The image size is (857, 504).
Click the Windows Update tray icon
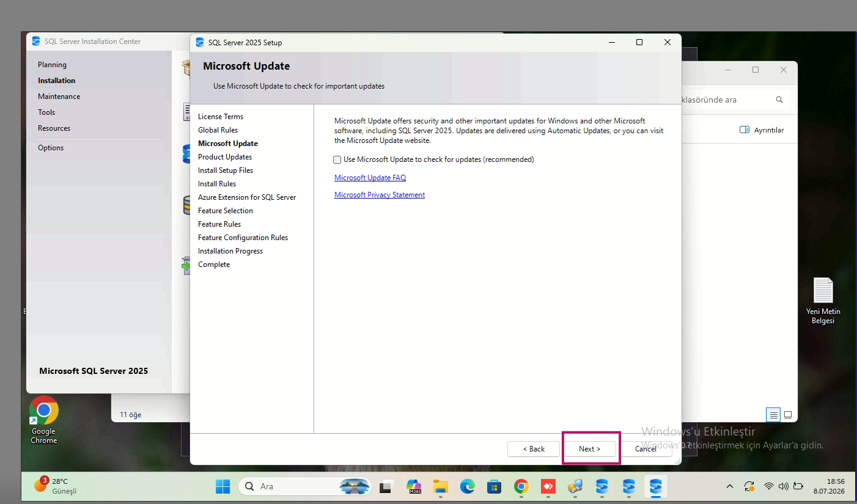(x=749, y=487)
